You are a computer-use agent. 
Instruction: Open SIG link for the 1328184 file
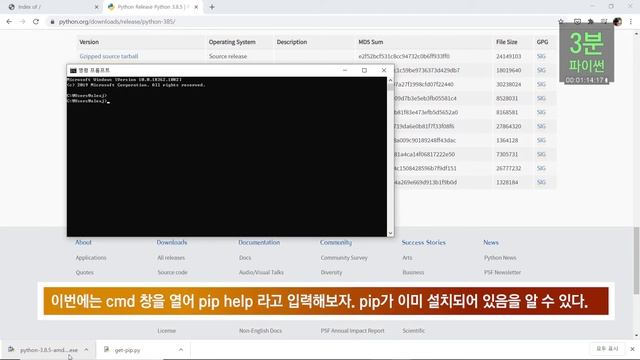(x=541, y=182)
